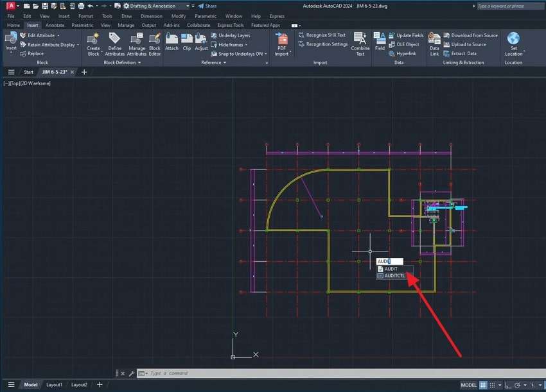Switch to the Manage ribbon tab
Viewport: 546px width, 392px height.
pyautogui.click(x=126, y=25)
